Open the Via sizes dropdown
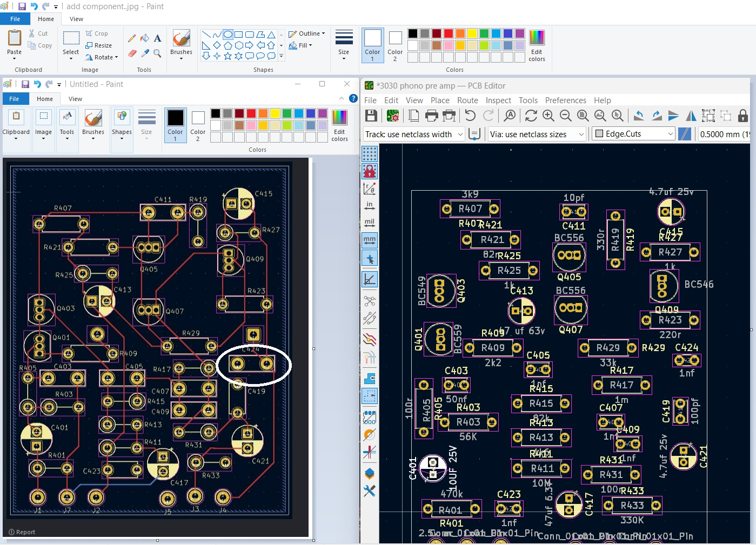Screen dimensions: 756x545 click(537, 134)
